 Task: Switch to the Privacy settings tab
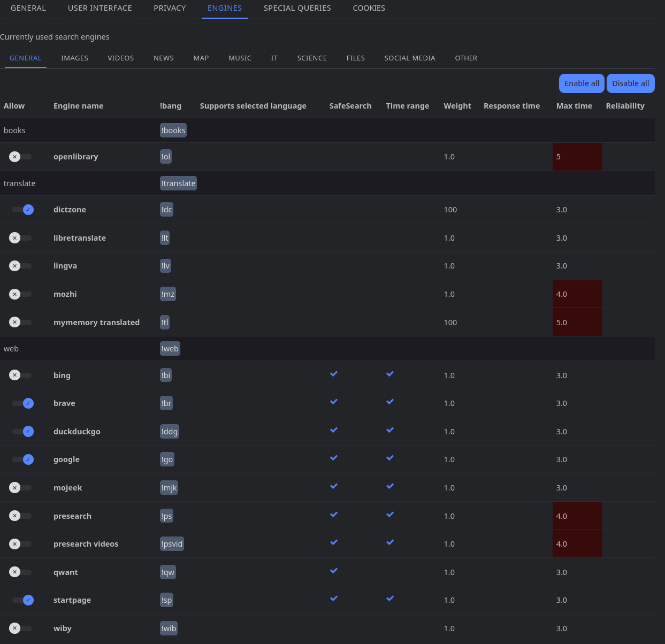[170, 8]
